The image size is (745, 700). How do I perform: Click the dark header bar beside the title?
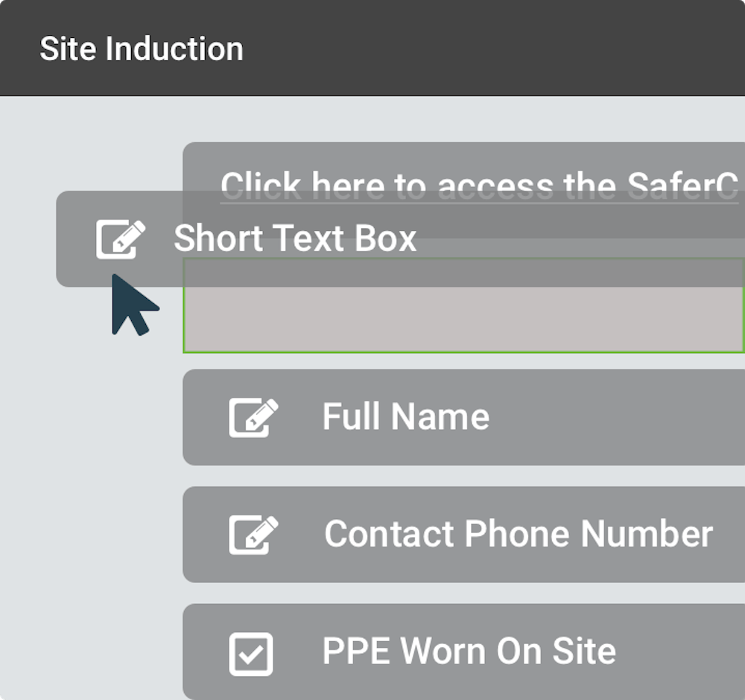coord(494,48)
